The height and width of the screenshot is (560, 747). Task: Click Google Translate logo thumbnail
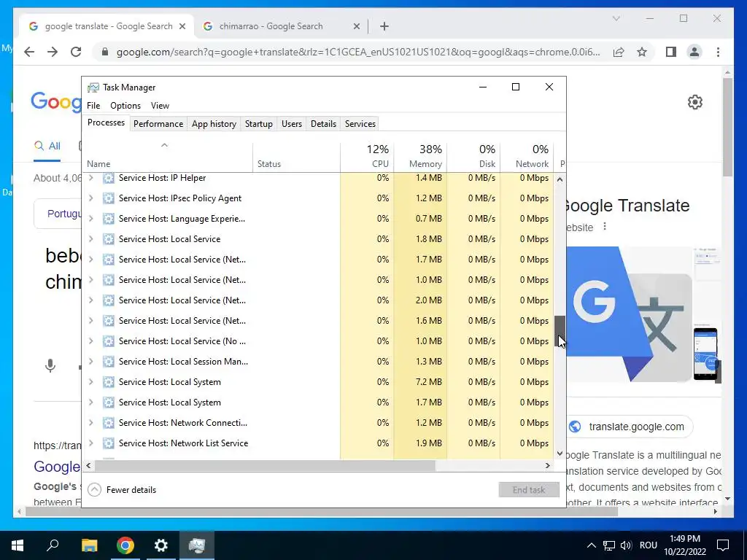pyautogui.click(x=630, y=314)
